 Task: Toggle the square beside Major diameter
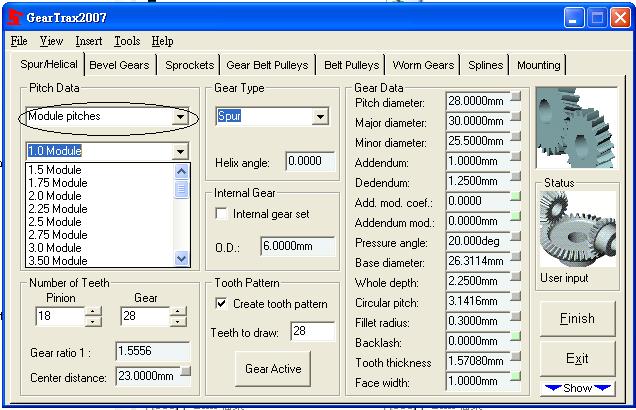[x=516, y=116]
